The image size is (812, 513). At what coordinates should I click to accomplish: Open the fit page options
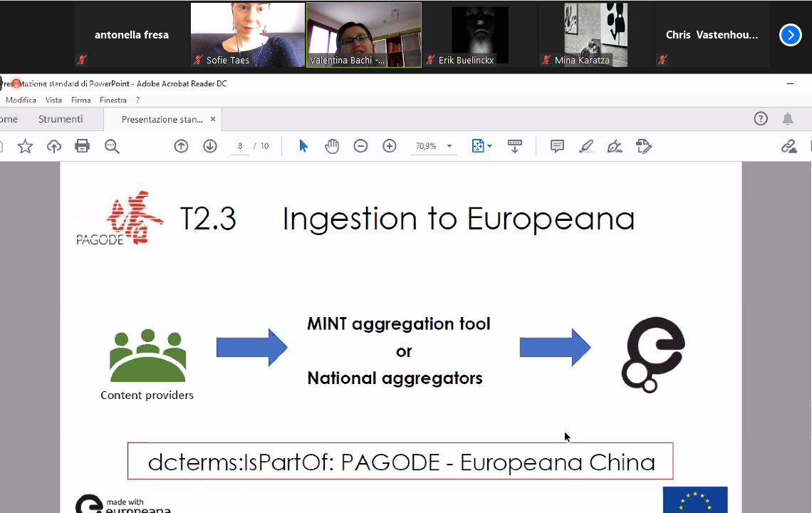coord(482,147)
